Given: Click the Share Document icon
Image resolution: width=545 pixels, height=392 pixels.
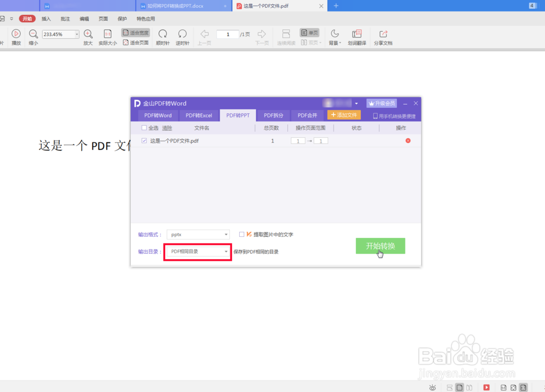Looking at the screenshot, I should coord(383,34).
